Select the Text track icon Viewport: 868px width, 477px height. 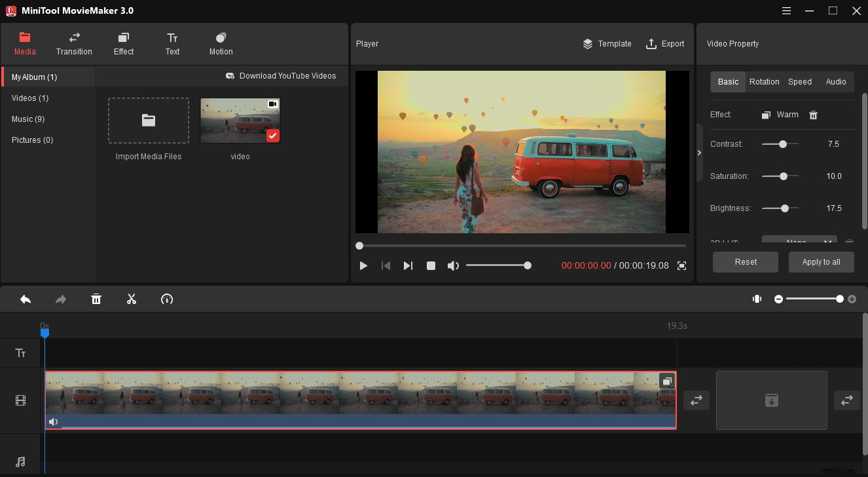coord(20,353)
